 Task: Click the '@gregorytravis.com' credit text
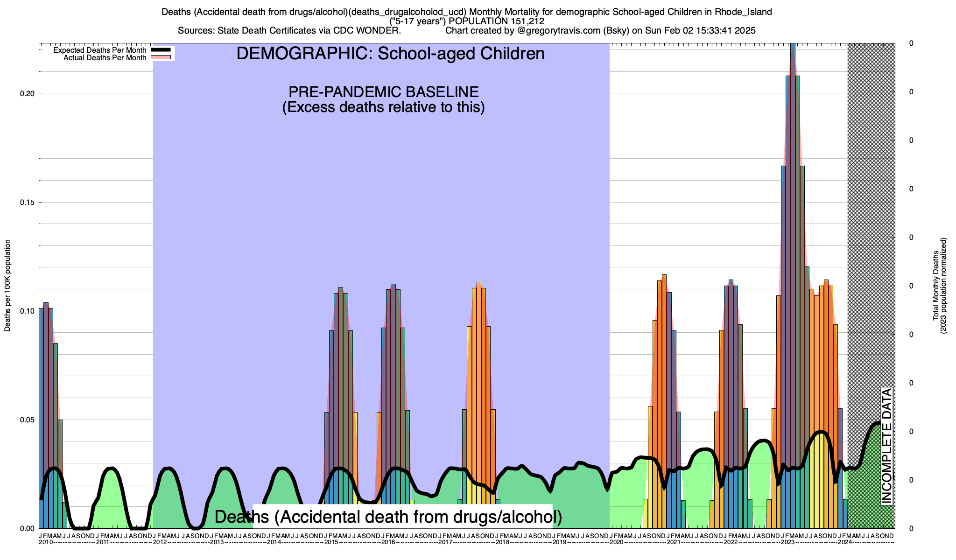tap(558, 31)
